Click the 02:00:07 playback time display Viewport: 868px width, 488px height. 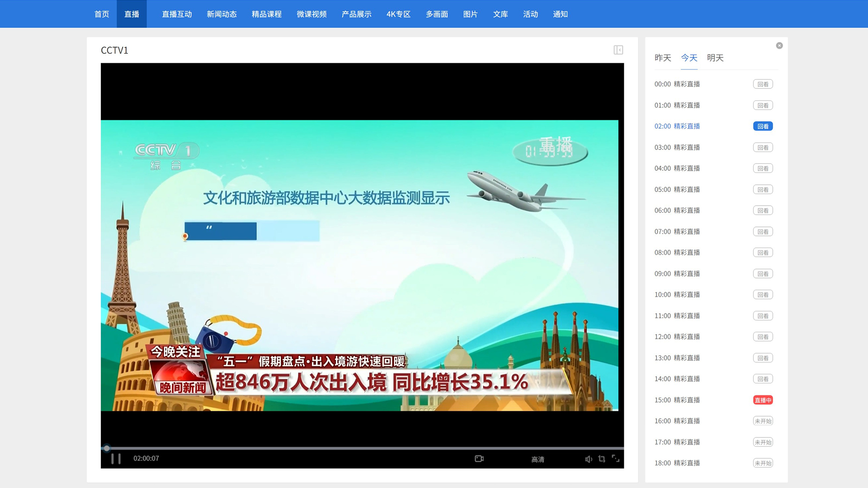tap(146, 459)
